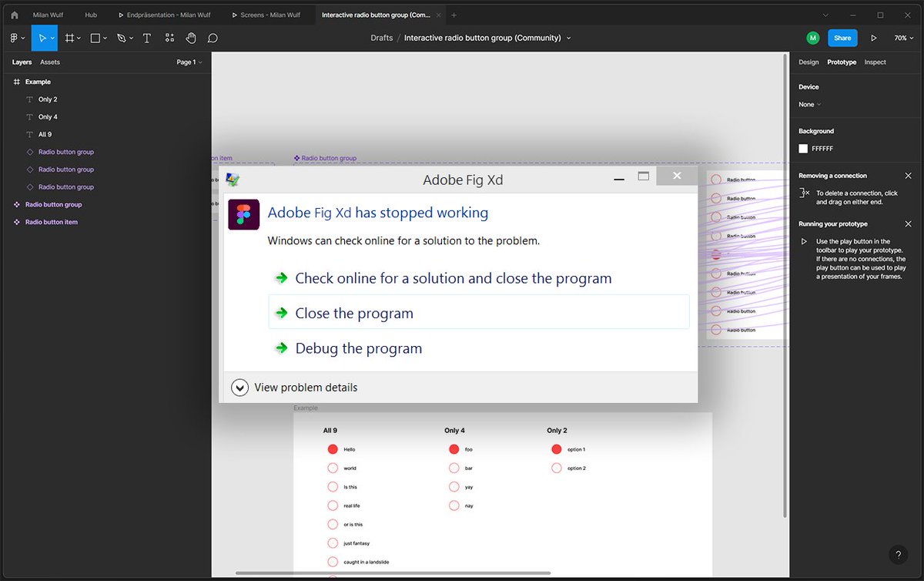Select the Frame tool
This screenshot has width=924, height=581.
[x=69, y=38]
